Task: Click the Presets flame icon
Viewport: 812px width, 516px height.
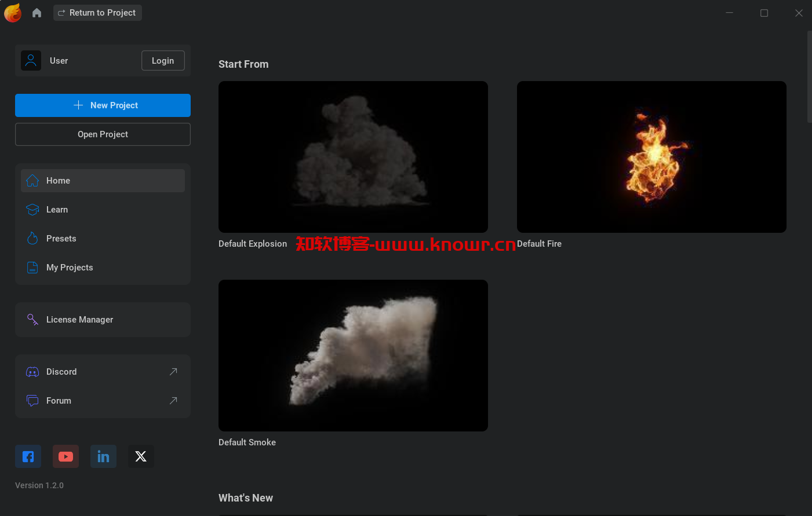Action: pos(32,239)
